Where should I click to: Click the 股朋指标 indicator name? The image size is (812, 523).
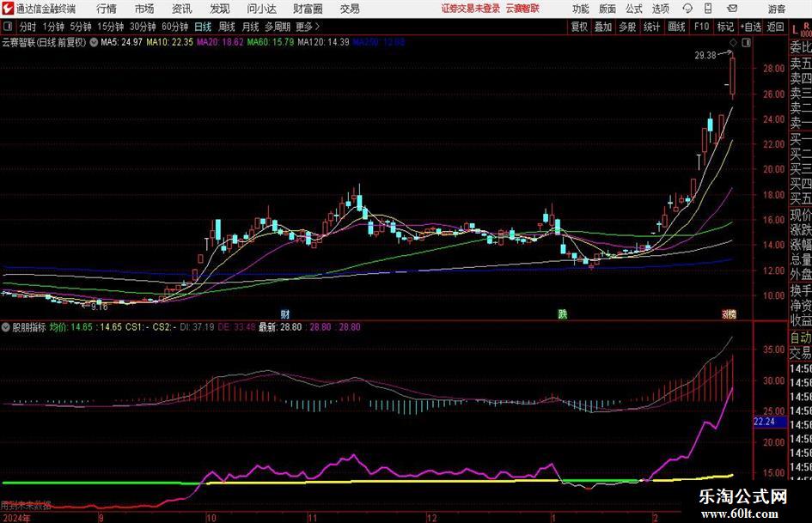pos(29,327)
